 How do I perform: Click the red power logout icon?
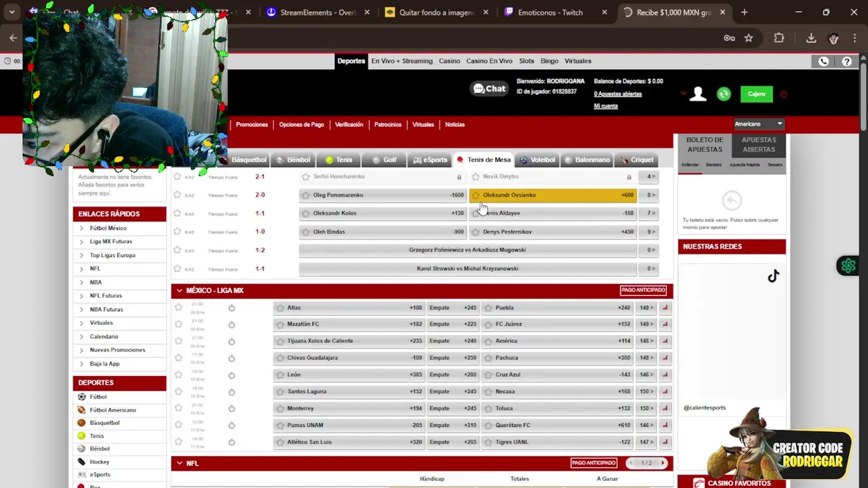tap(783, 94)
